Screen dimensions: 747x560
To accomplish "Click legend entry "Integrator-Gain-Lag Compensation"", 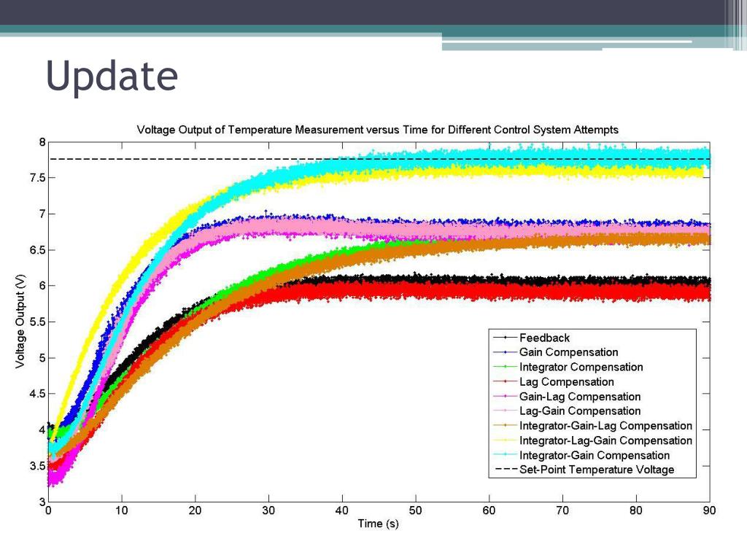I will [605, 426].
